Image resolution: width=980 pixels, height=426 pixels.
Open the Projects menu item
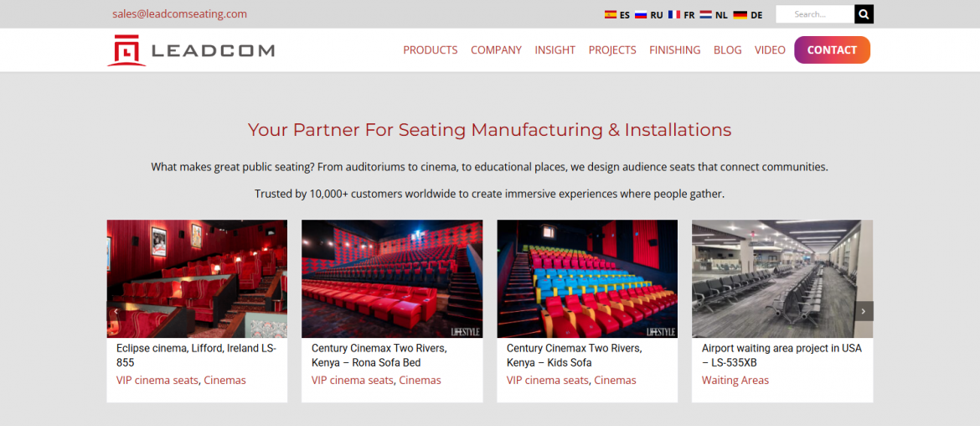click(x=612, y=50)
